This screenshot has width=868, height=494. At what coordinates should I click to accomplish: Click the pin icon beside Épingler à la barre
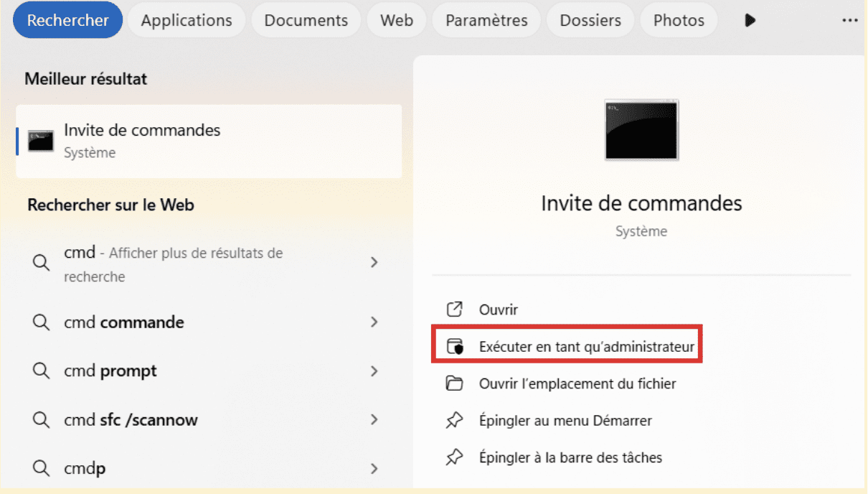(455, 457)
